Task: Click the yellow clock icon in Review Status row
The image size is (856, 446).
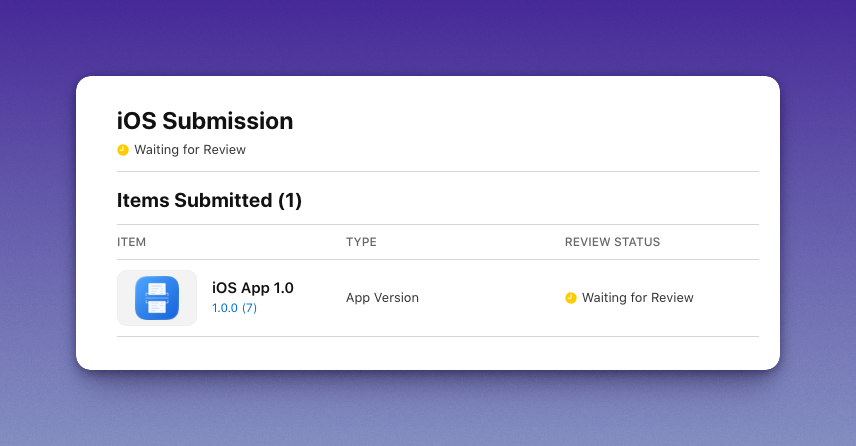Action: tap(570, 298)
